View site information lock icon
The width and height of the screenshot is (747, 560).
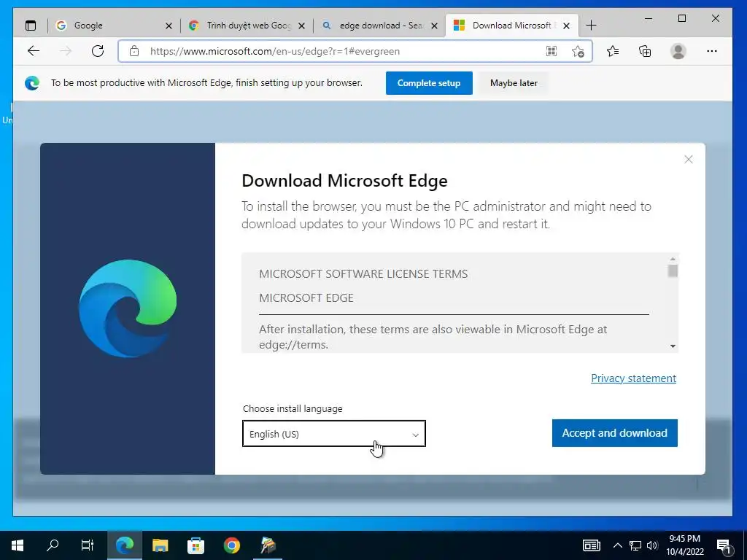pyautogui.click(x=134, y=51)
